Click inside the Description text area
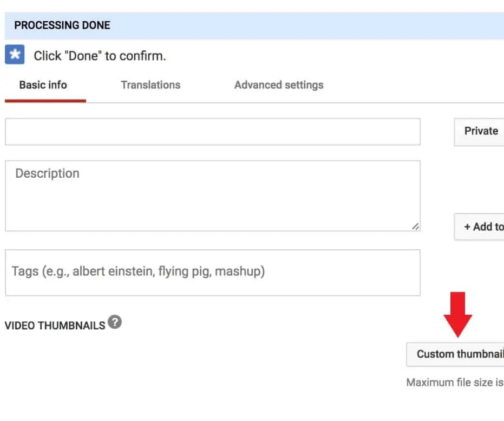The image size is (504, 421). point(213,200)
